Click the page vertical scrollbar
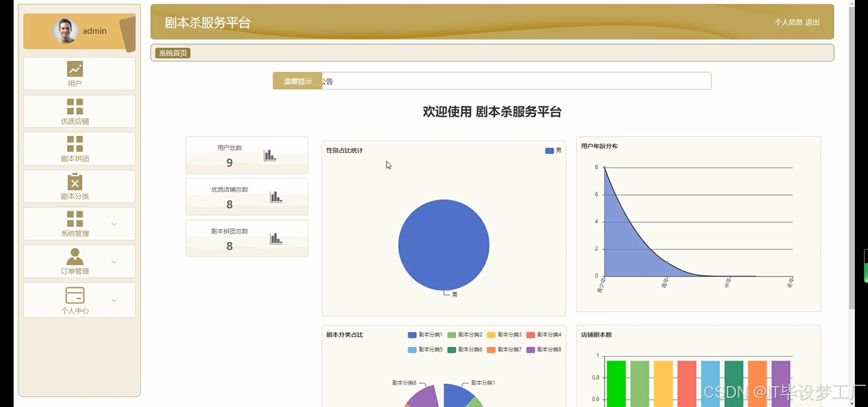Screen dimensions: 868x407 tap(852, 157)
